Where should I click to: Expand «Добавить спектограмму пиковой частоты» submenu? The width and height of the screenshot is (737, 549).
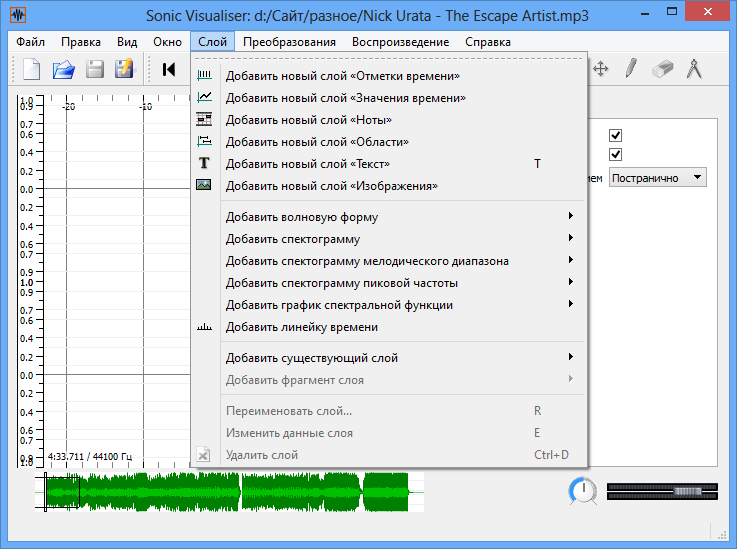tap(389, 282)
